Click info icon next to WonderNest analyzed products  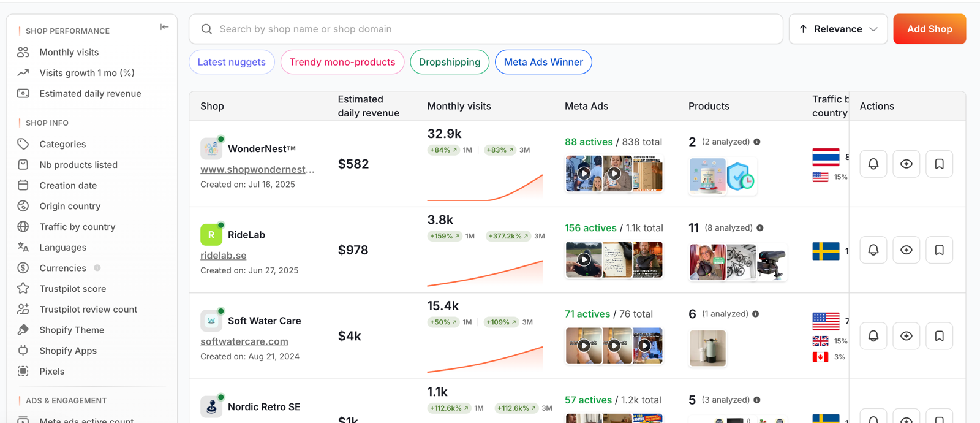[757, 142]
